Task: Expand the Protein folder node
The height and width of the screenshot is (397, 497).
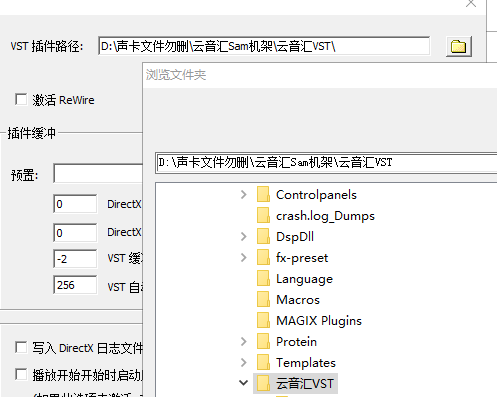Action: pos(244,341)
